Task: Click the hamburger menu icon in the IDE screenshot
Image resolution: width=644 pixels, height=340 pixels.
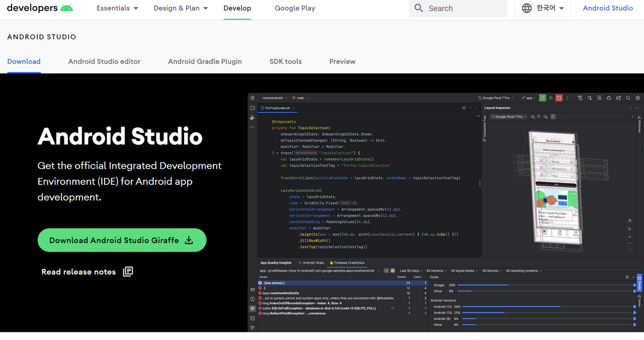Action: [253, 98]
